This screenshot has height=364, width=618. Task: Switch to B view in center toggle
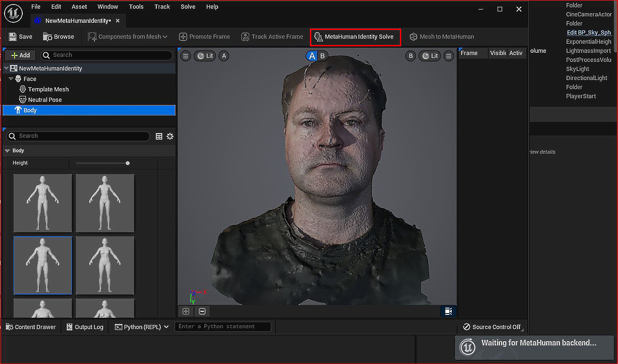click(323, 56)
